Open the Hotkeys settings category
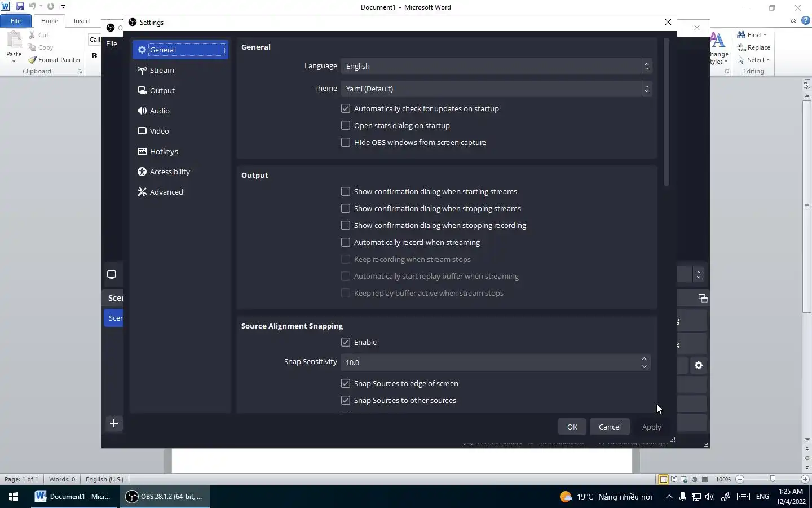Image resolution: width=812 pixels, height=508 pixels. (x=180, y=151)
